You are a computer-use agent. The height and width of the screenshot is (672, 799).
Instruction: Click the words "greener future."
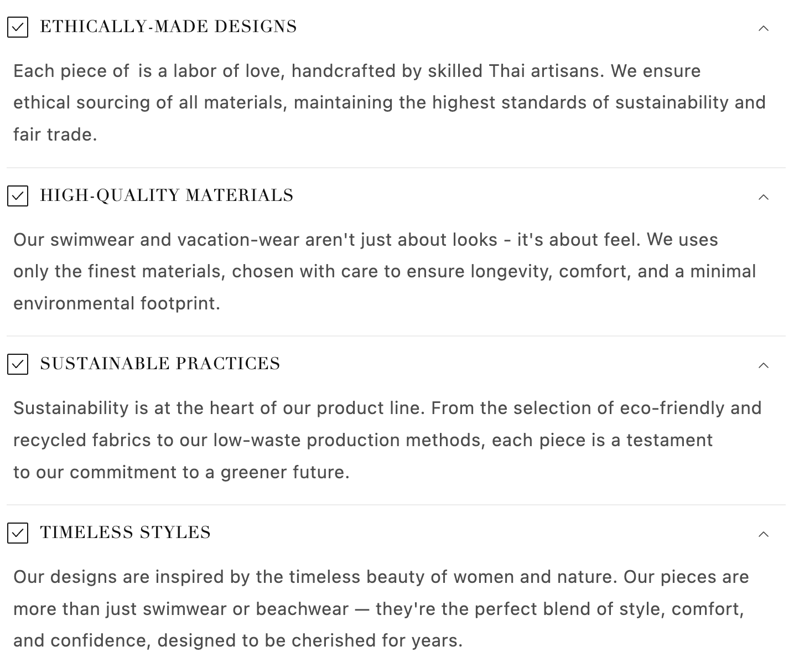point(285,472)
